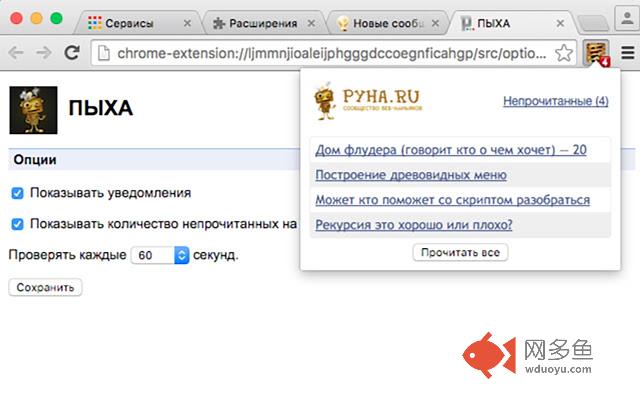Bookmark the page with the star icon

(564, 53)
